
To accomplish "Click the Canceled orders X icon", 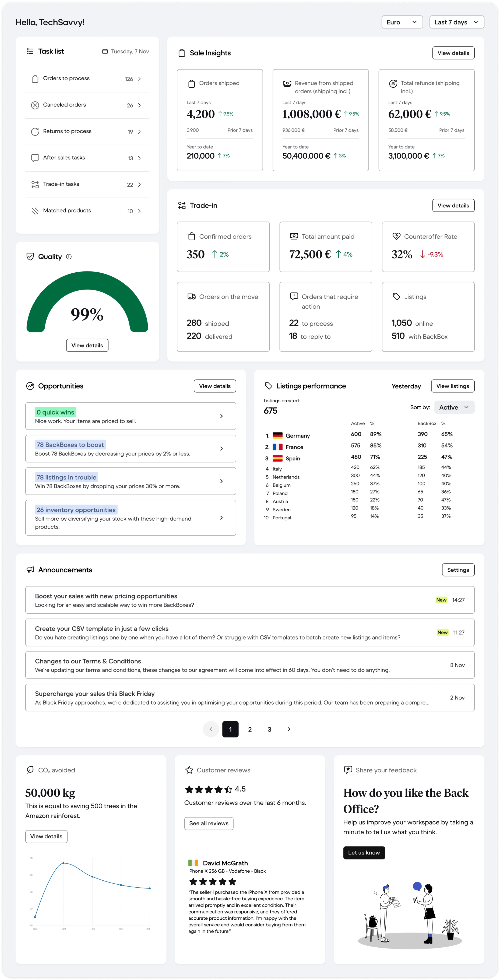I will point(35,105).
